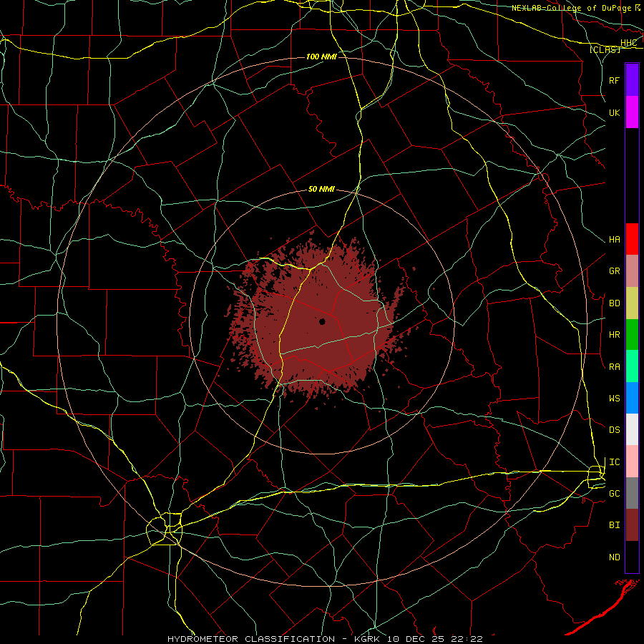Click the BI legend label
This screenshot has width=644, height=644.
tap(614, 525)
